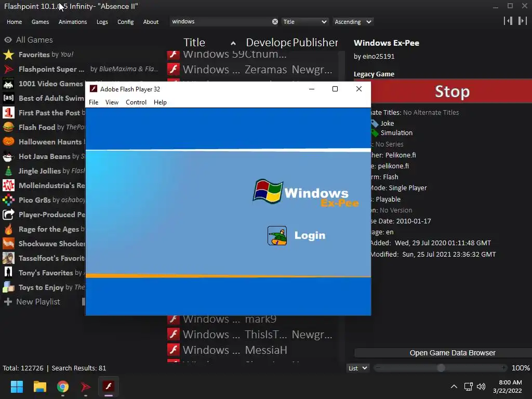Select the Flashpoint Super playlist arrow icon
This screenshot has width=532, height=399.
point(8,69)
